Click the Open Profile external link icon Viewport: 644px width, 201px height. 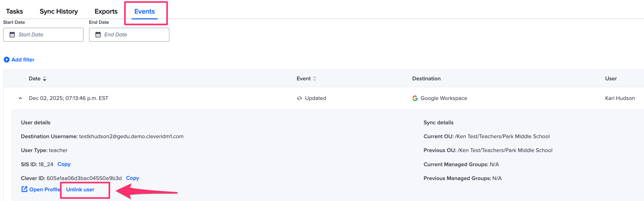(x=24, y=189)
